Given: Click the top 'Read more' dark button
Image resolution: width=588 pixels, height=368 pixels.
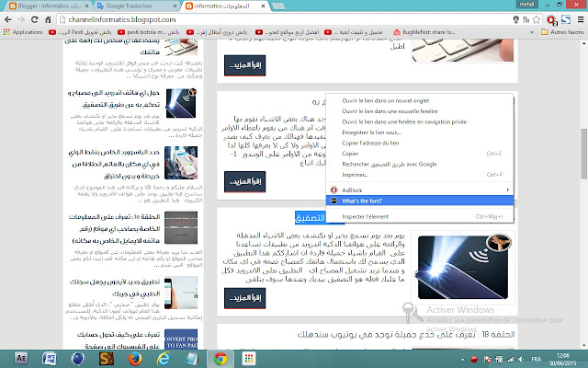Looking at the screenshot, I should click(x=245, y=65).
